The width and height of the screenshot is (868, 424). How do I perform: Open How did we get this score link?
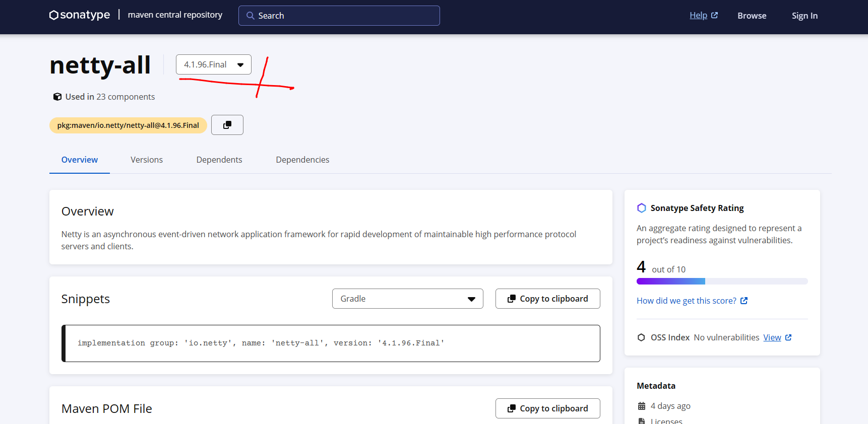(687, 301)
